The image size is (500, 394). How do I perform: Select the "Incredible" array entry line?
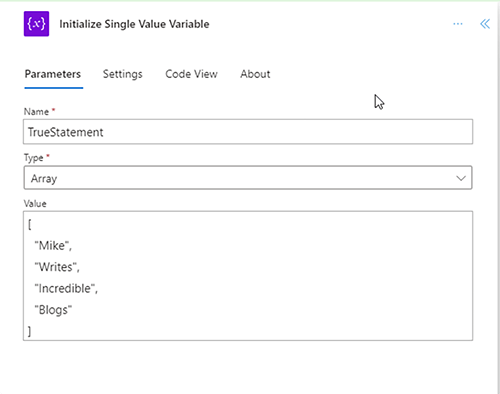[66, 288]
